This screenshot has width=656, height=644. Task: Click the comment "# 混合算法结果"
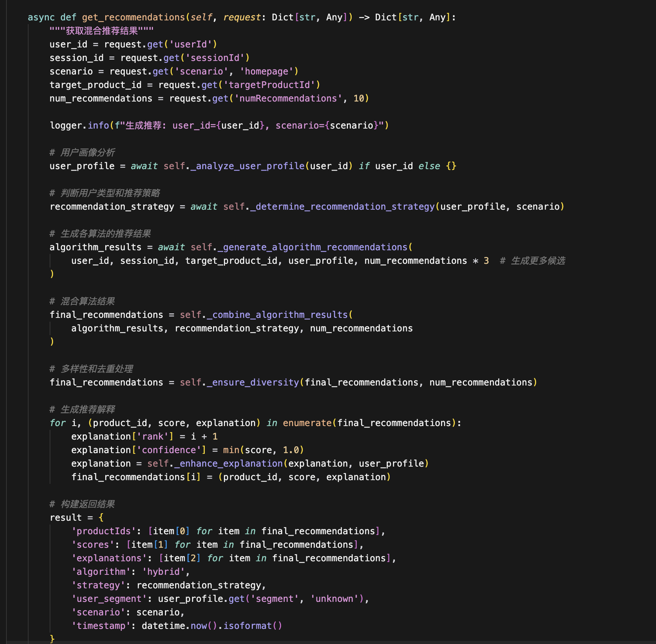point(82,301)
